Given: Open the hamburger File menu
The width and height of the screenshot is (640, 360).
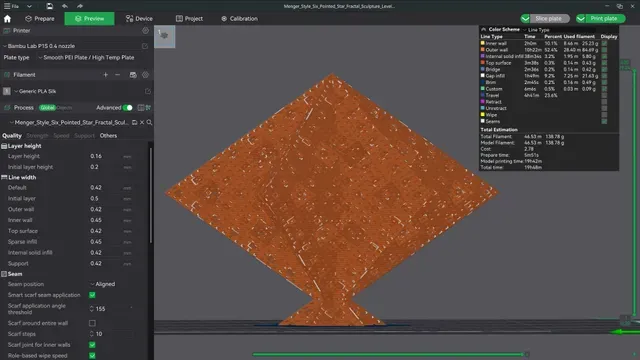Looking at the screenshot, I should pyautogui.click(x=11, y=6).
